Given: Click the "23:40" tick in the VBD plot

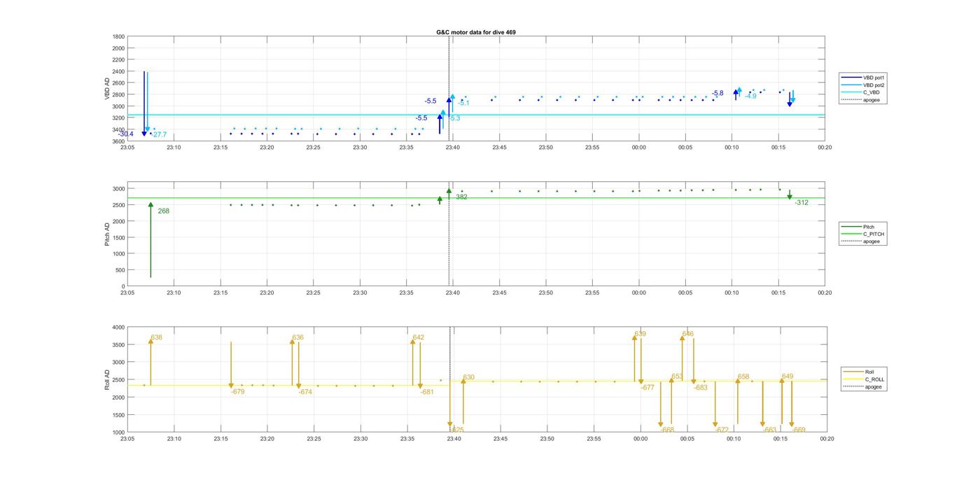Looking at the screenshot, I should click(453, 147).
